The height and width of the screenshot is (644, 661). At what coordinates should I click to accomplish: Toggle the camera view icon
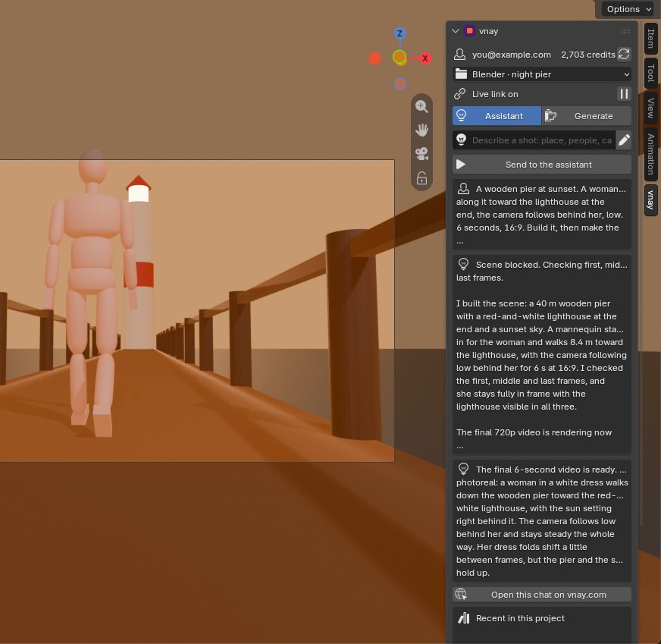(x=421, y=153)
